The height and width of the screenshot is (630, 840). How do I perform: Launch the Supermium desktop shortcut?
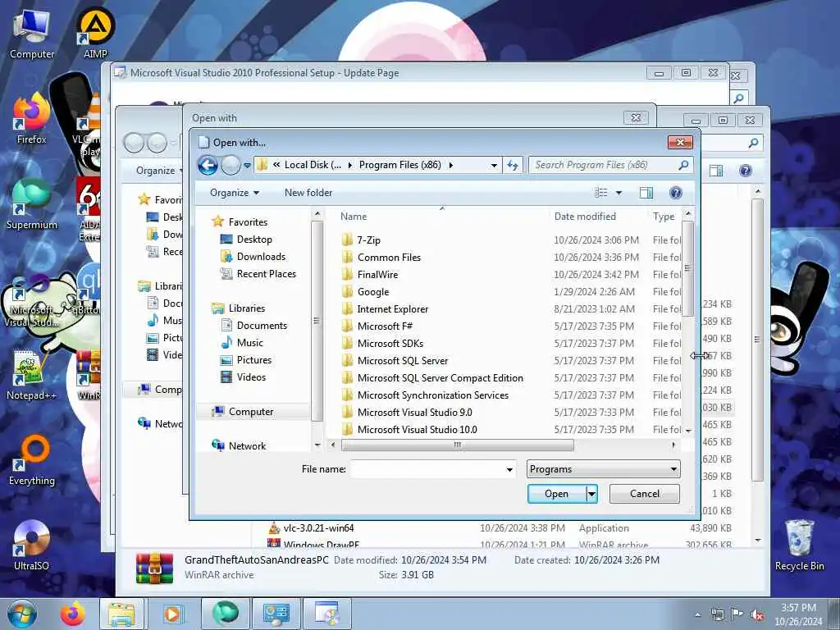coord(32,203)
